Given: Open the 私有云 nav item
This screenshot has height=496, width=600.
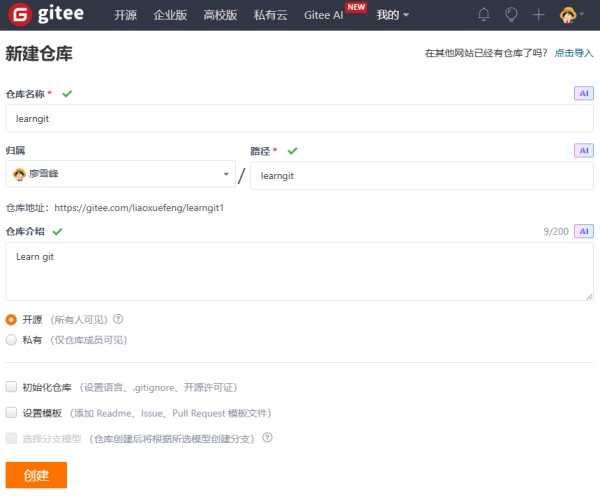Looking at the screenshot, I should [270, 15].
